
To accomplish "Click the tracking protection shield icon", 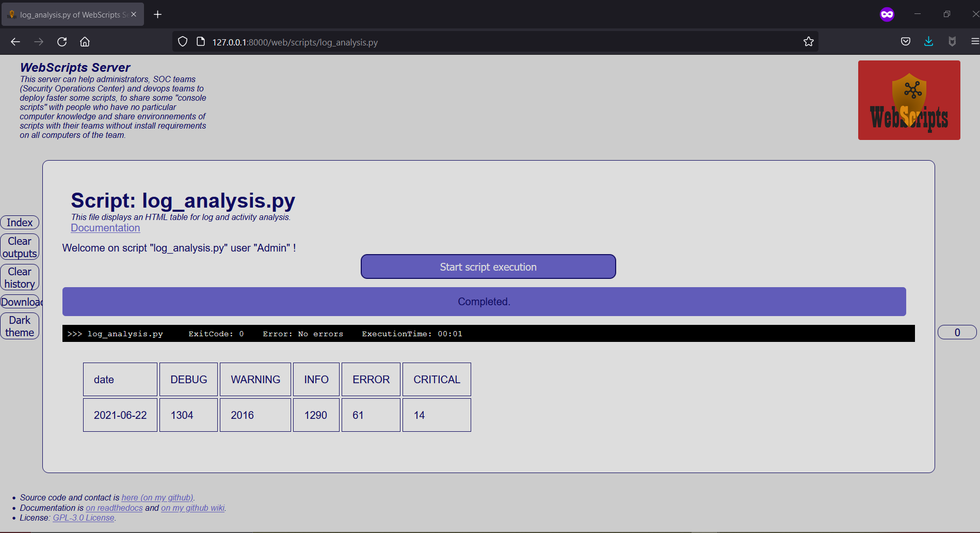I will [x=182, y=41].
